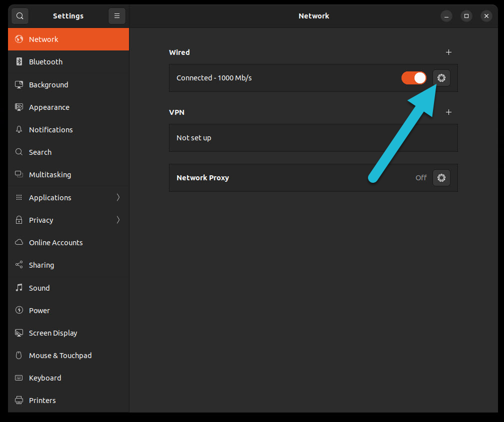This screenshot has height=422, width=504.
Task: Open the Network Proxy gear icon
Action: (x=441, y=178)
